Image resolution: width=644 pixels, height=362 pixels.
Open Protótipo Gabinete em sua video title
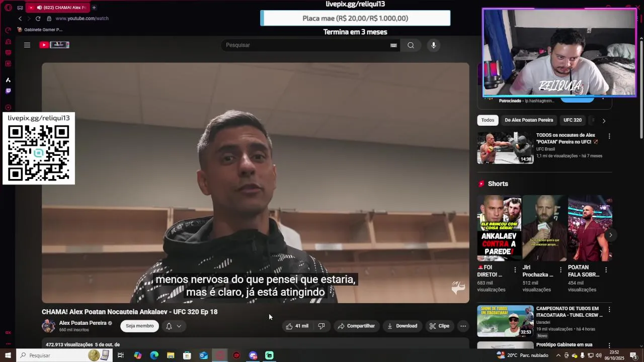564,345
